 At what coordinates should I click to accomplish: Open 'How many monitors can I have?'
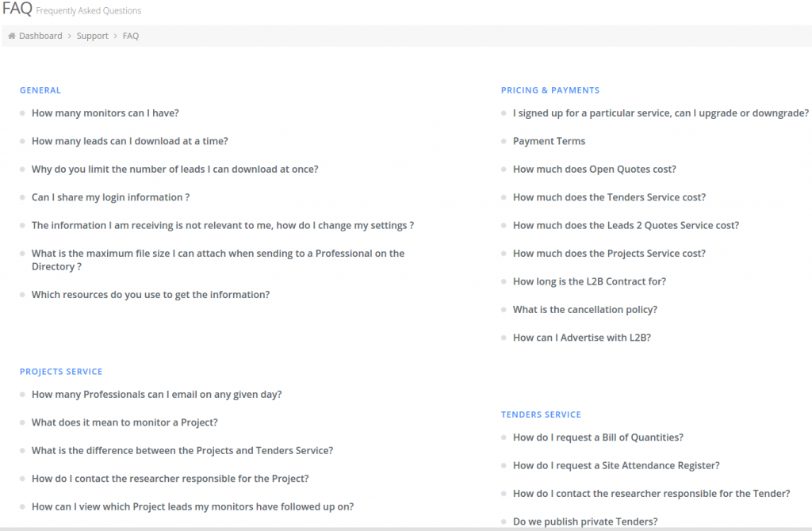pos(105,113)
